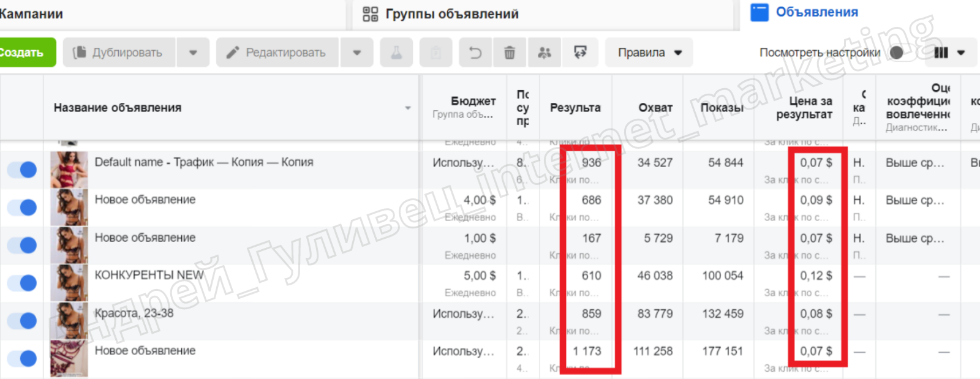Open the Красота, 23-38 ad thumbnail

click(69, 320)
